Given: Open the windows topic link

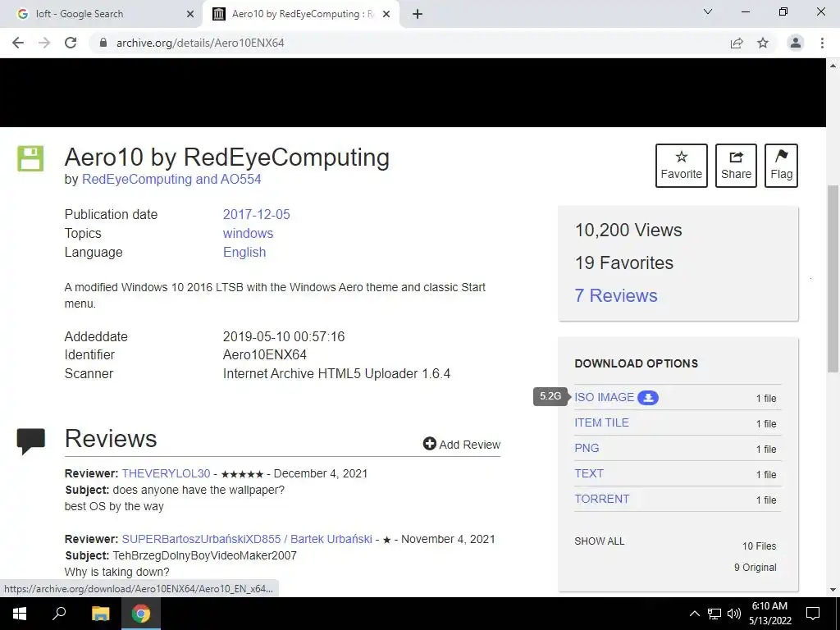Looking at the screenshot, I should click(248, 233).
